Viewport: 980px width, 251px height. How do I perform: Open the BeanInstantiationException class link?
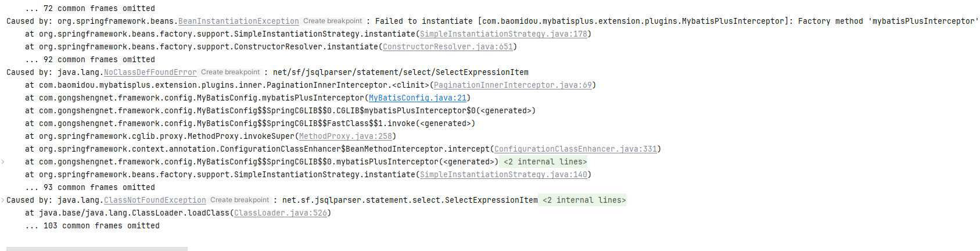tap(238, 21)
